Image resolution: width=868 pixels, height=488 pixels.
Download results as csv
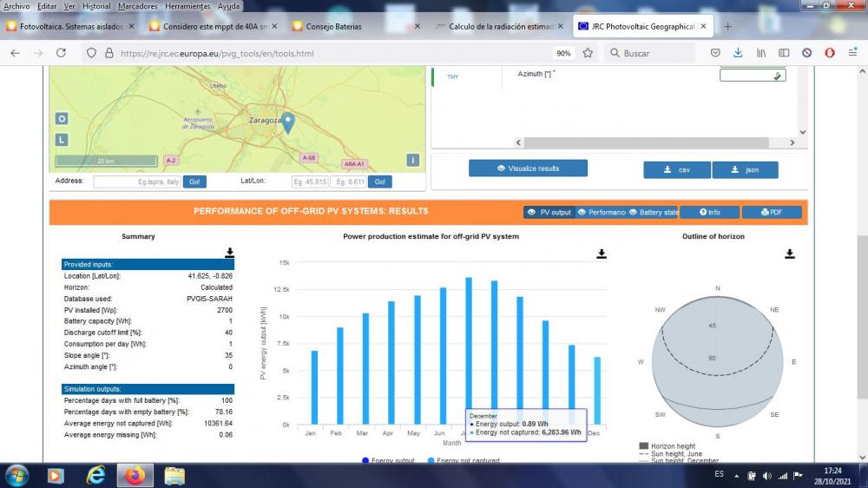coord(676,169)
